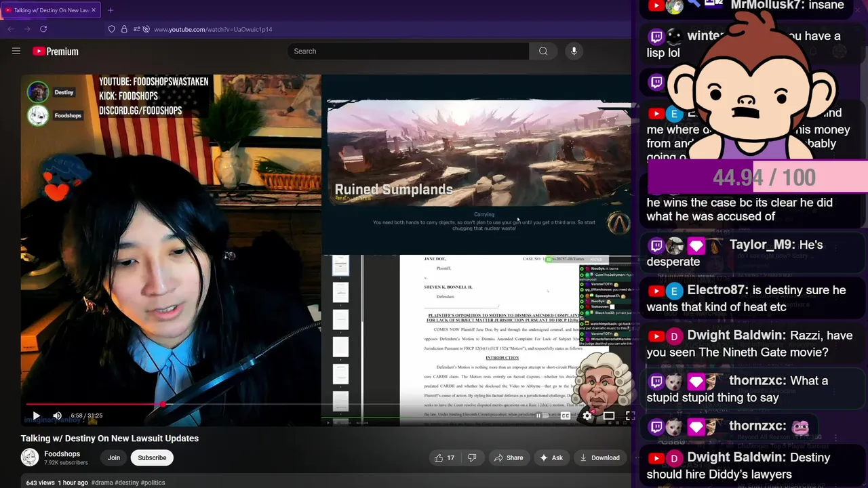Like the video with thumbs up
The image size is (868, 488).
(x=445, y=457)
